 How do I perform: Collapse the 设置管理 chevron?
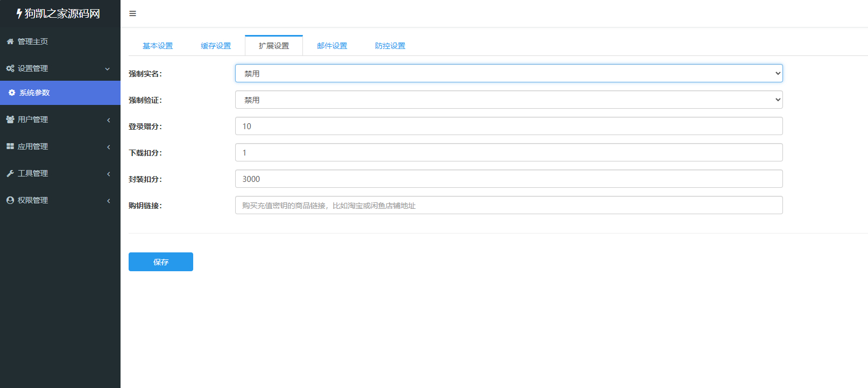pyautogui.click(x=108, y=69)
